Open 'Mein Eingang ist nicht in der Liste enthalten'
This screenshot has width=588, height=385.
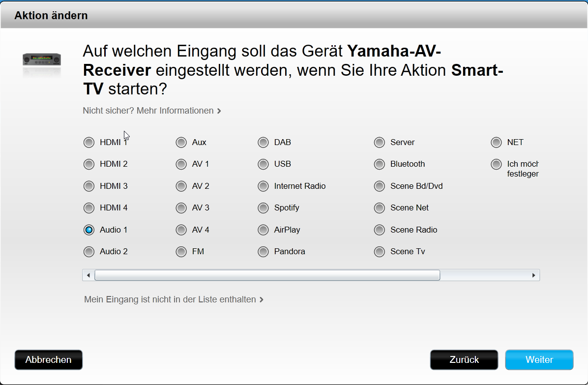(x=174, y=299)
